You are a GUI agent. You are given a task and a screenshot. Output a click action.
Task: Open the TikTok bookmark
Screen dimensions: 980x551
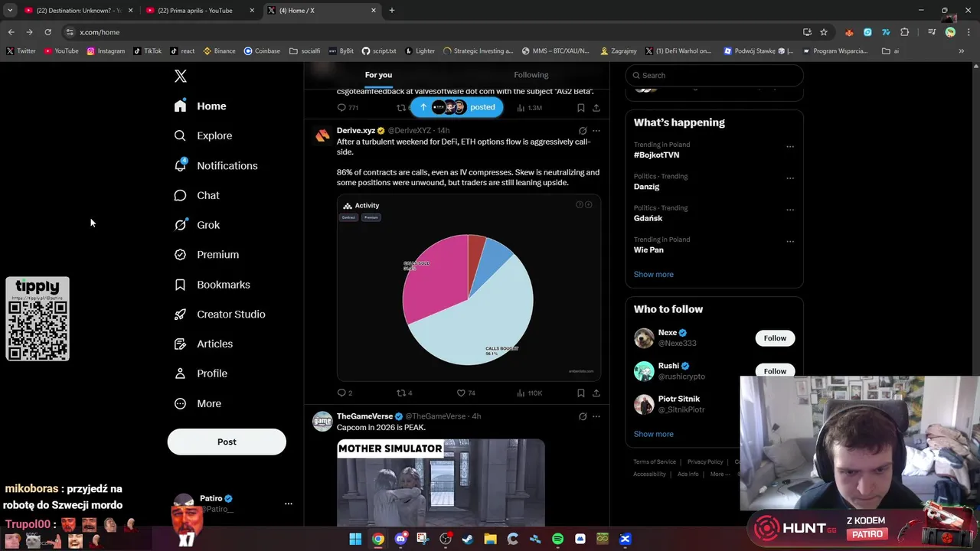tap(148, 51)
